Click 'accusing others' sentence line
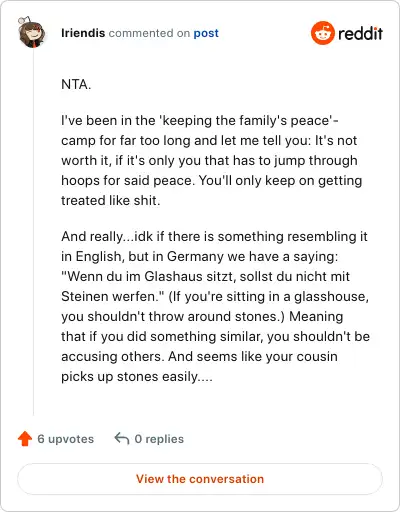The width and height of the screenshot is (400, 512). pos(199,356)
